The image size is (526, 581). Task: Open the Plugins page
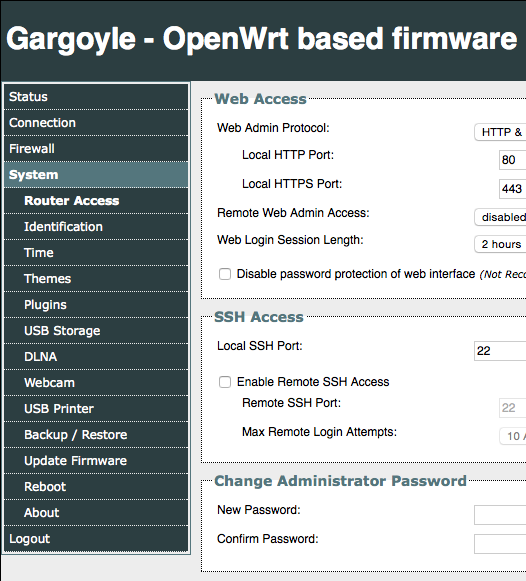coord(96,305)
